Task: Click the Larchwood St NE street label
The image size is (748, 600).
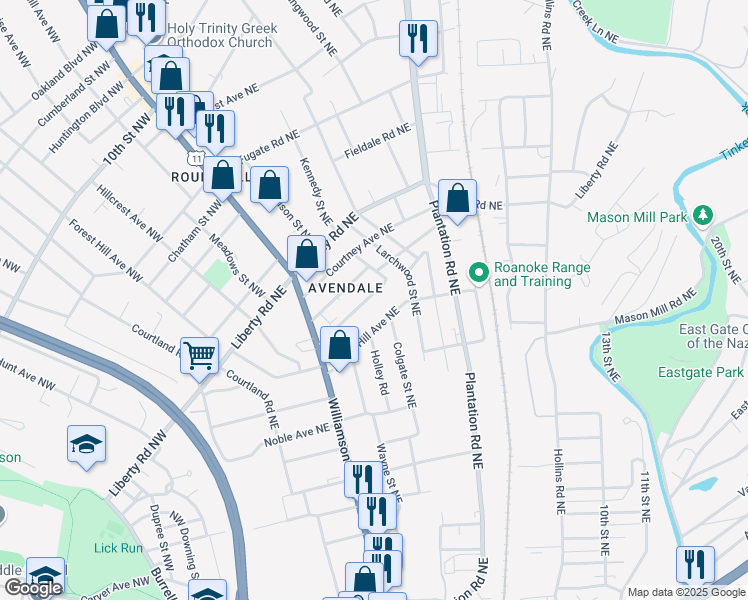Action: (x=399, y=281)
